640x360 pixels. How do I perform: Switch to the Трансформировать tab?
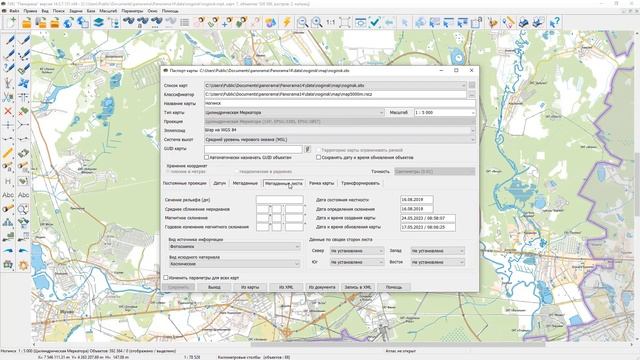coord(360,183)
